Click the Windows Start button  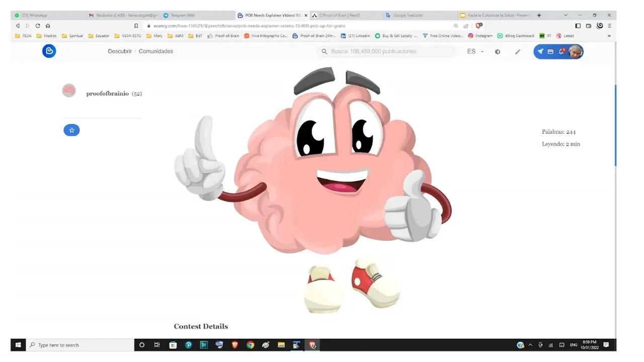18,345
